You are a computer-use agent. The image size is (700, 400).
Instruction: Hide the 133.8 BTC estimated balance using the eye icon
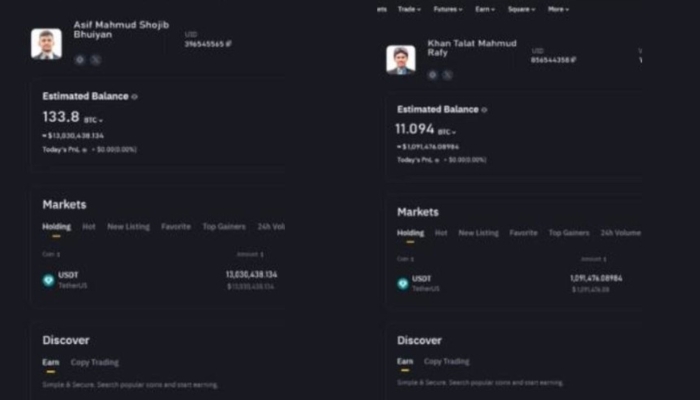[135, 97]
